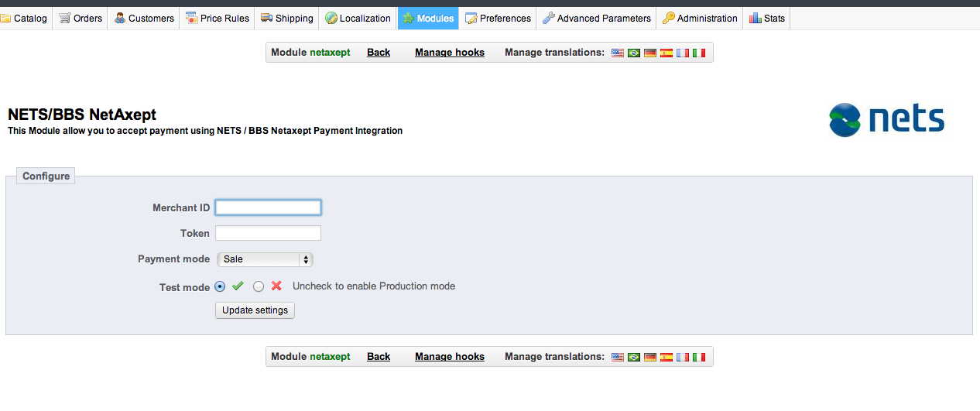Enable Test mode radio button

click(x=220, y=286)
